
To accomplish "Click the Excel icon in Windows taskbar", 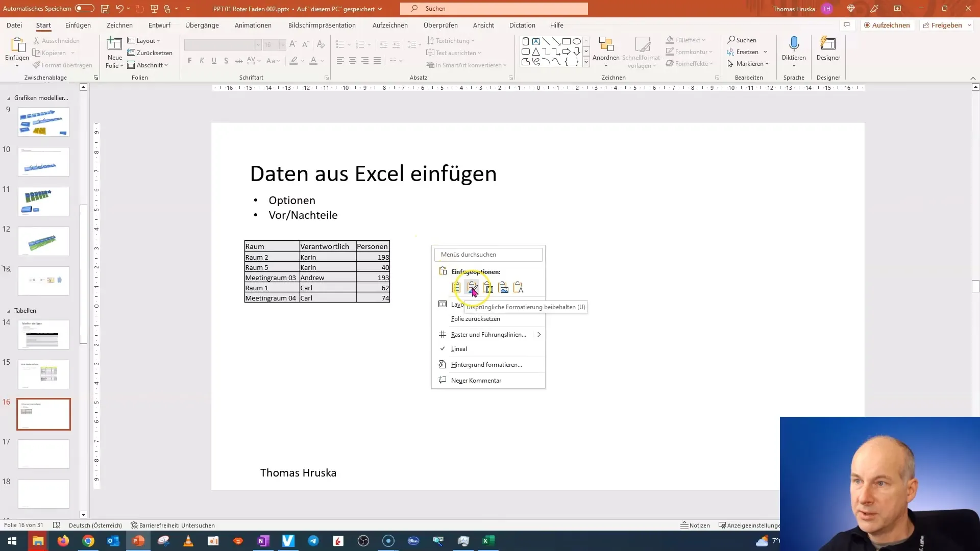I will tap(486, 540).
